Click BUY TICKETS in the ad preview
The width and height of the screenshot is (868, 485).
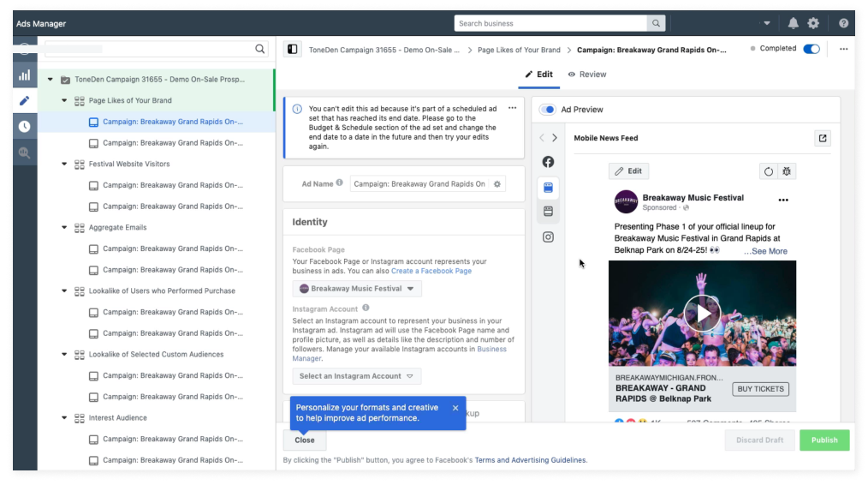[760, 389]
